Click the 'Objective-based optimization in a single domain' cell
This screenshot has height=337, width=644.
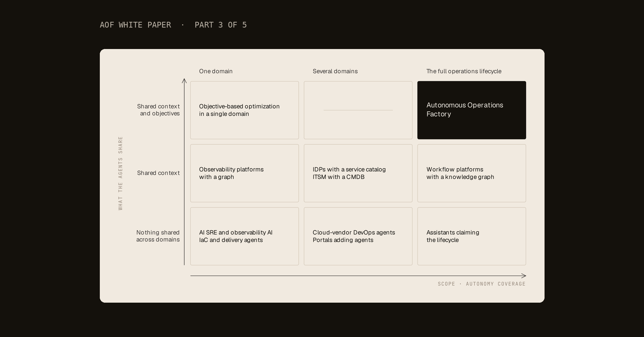click(244, 110)
